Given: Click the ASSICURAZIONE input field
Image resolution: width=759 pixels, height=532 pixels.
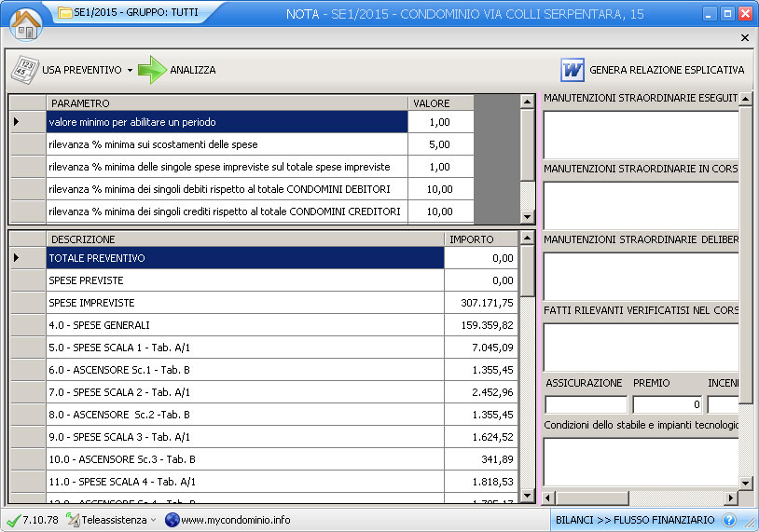Looking at the screenshot, I should pos(586,404).
